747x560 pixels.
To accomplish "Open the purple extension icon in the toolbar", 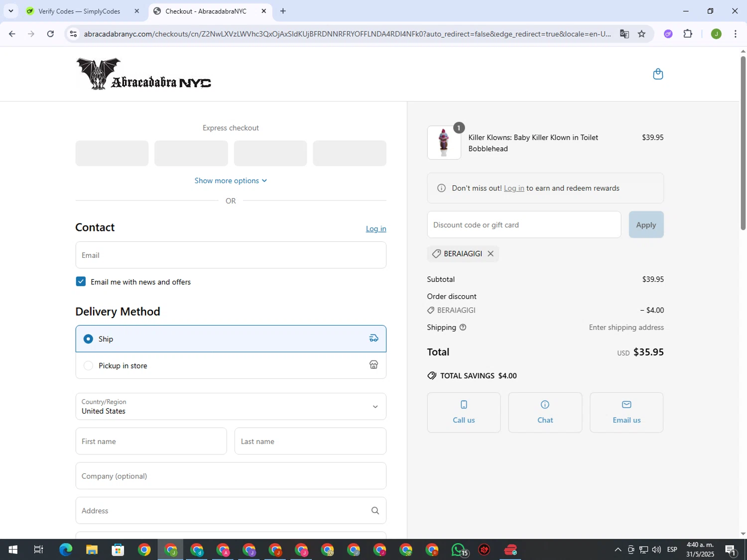I will click(x=668, y=34).
